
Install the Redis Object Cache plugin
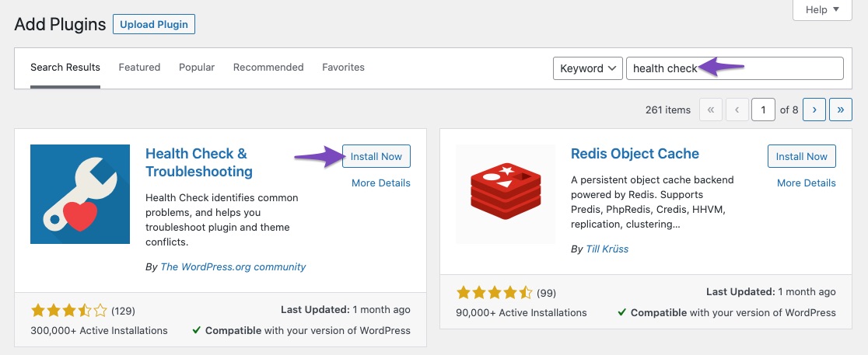click(802, 156)
